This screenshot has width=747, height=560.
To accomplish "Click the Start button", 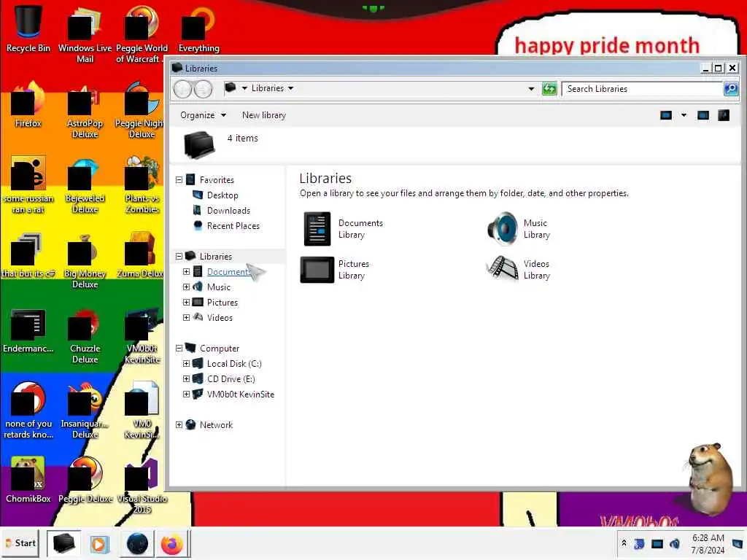I will pyautogui.click(x=21, y=543).
